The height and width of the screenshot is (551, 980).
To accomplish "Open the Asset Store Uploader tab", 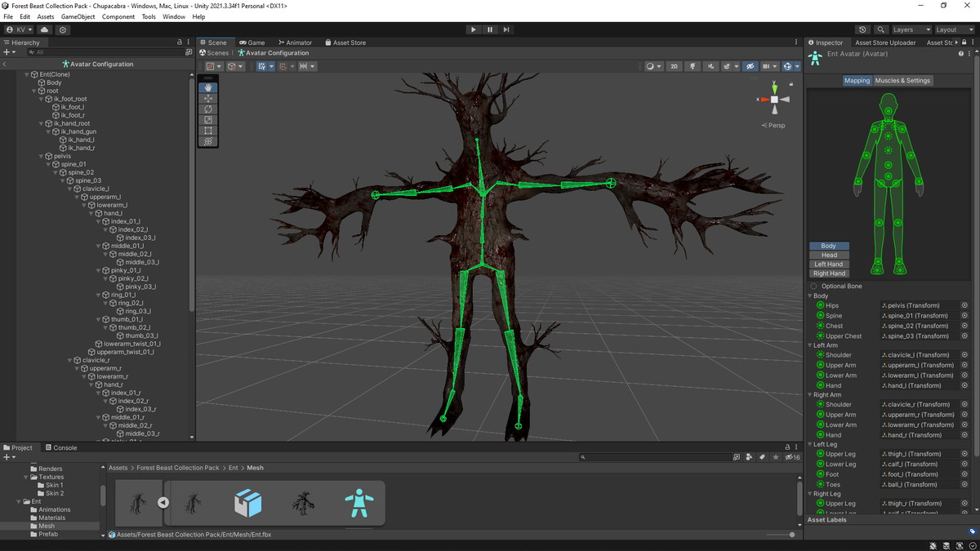I will [885, 42].
